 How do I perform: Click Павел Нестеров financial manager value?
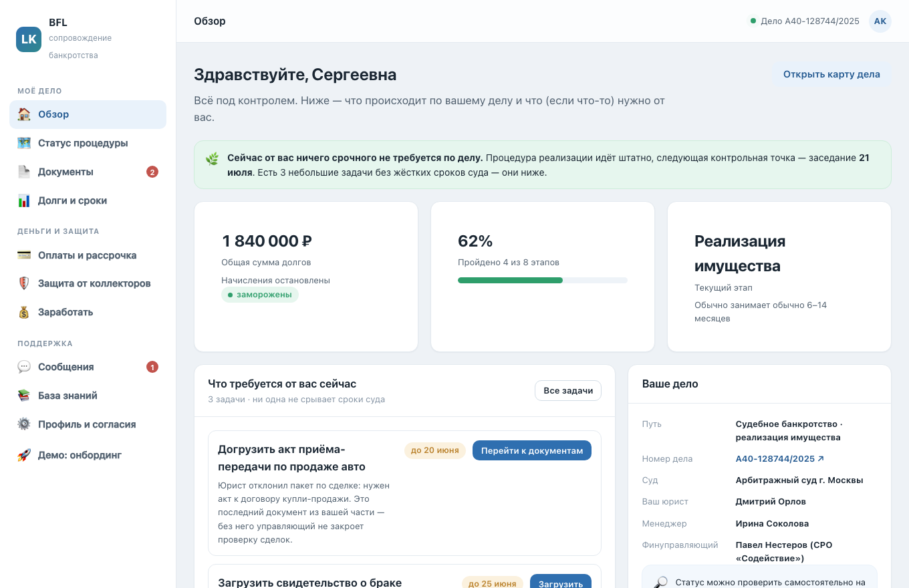click(x=784, y=551)
